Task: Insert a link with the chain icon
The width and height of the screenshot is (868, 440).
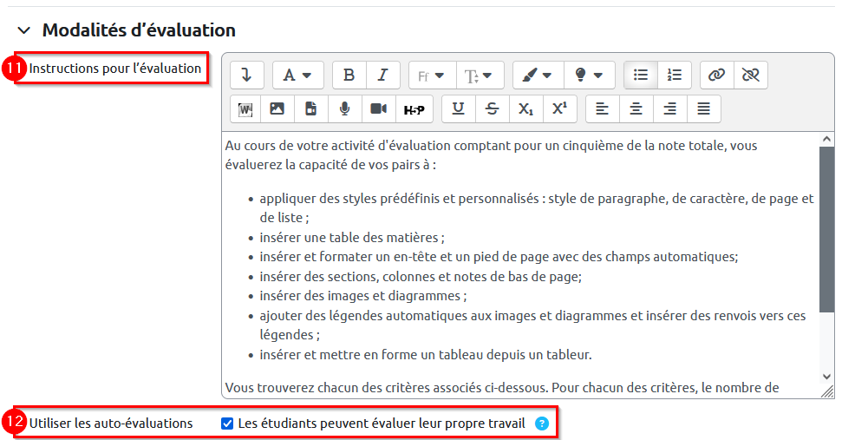Action: pyautogui.click(x=716, y=76)
